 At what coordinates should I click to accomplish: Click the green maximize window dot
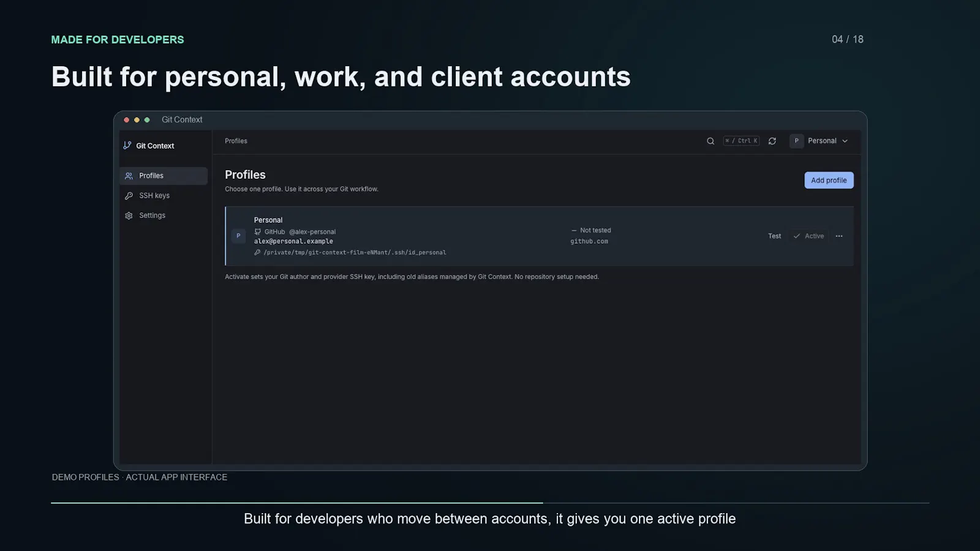pos(147,120)
